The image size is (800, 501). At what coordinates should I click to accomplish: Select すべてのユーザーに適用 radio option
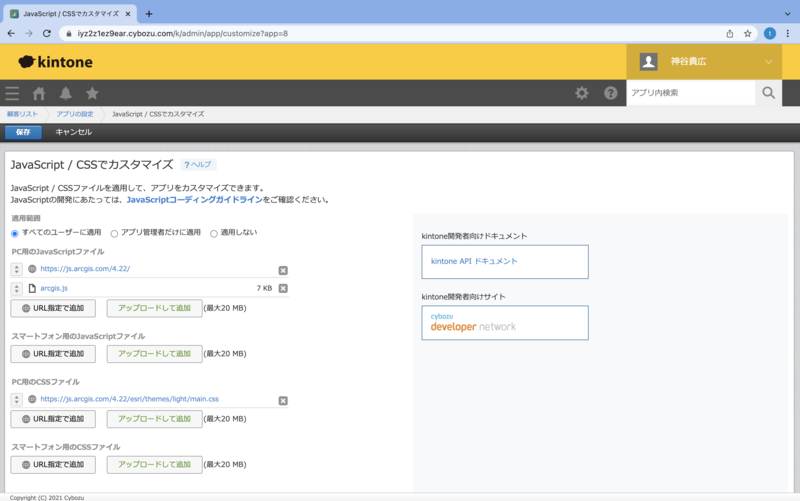15,234
